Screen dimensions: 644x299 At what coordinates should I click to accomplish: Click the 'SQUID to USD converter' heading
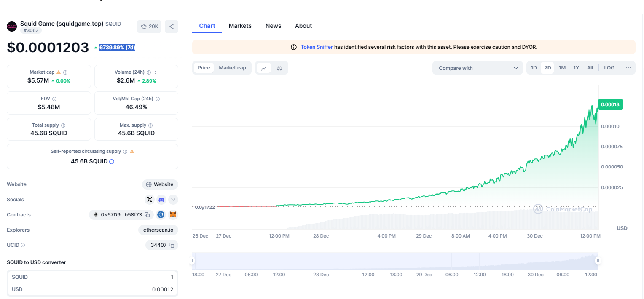[36, 262]
